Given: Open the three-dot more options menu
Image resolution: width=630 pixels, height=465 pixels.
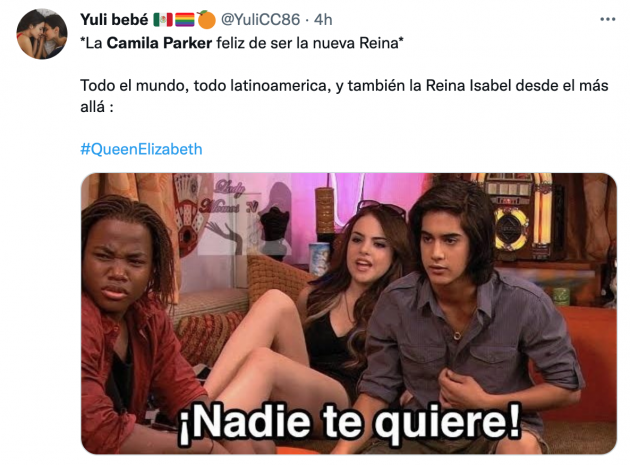Looking at the screenshot, I should point(607,19).
